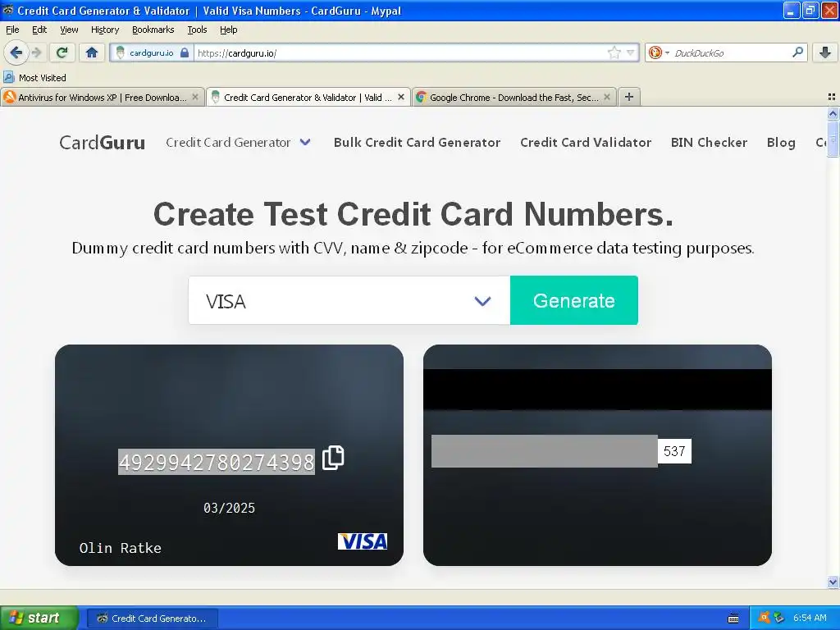
Task: Click the scrollbar up arrow
Action: (x=833, y=113)
